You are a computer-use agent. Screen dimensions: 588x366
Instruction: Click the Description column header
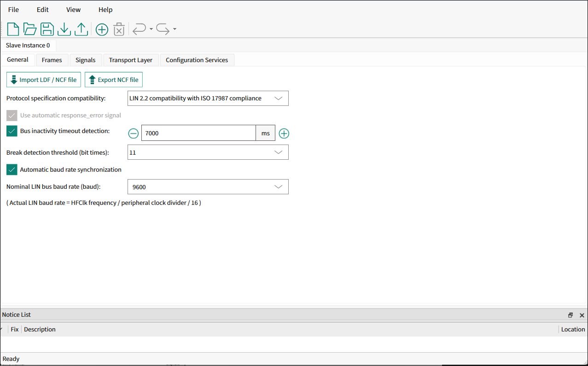40,330
